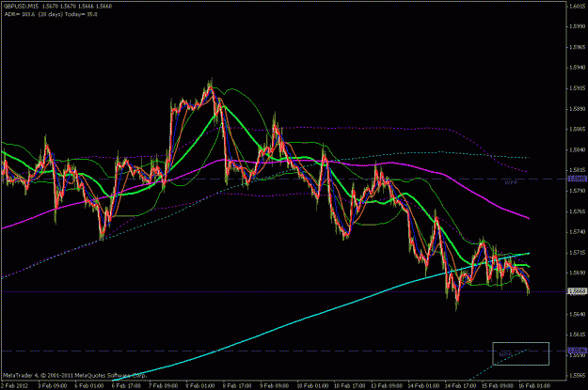Click the 8 Feb 17:00 time label

[237, 385]
